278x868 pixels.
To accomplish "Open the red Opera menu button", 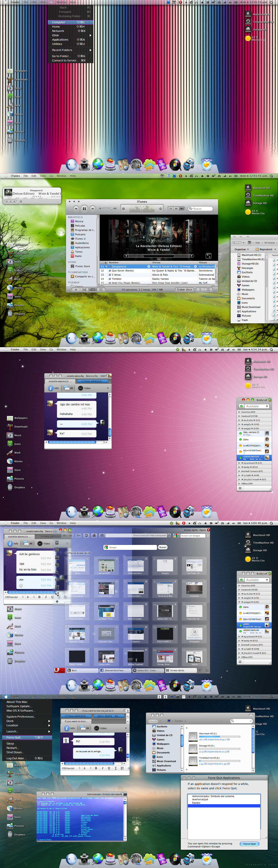I will [59, 670].
